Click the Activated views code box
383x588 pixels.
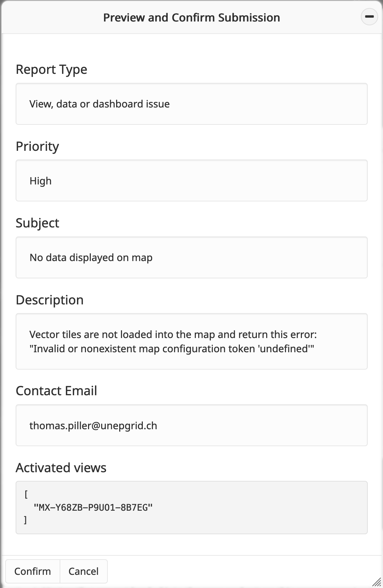[191, 507]
